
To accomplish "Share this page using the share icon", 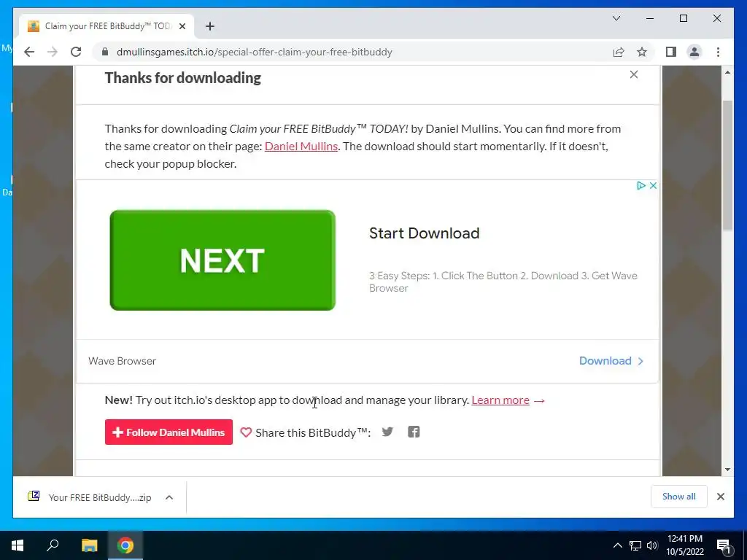I will click(x=619, y=52).
